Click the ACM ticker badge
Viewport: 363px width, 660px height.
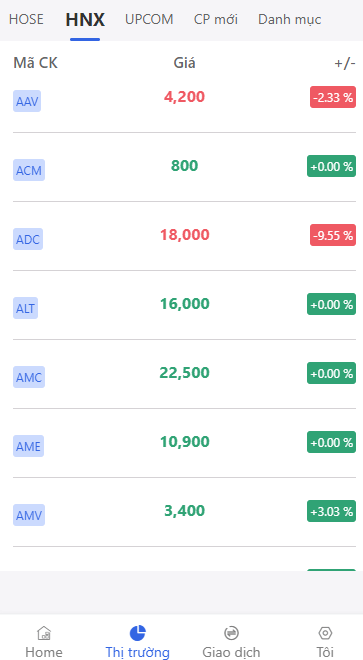(x=29, y=170)
